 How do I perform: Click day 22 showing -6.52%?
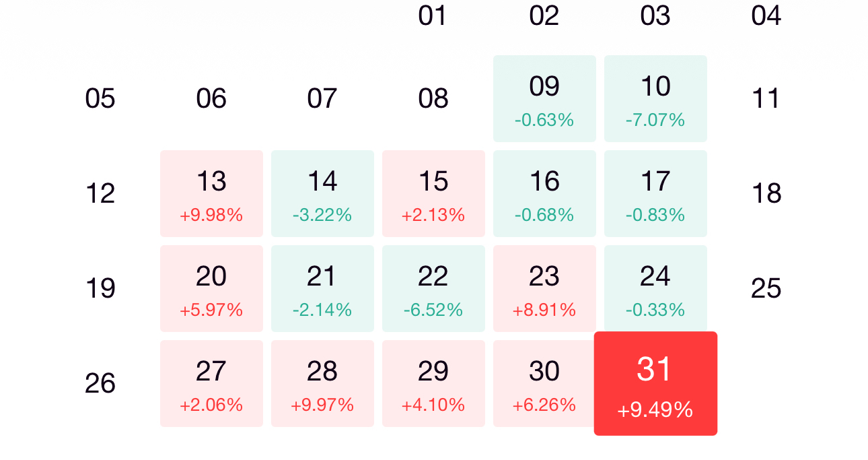point(433,289)
